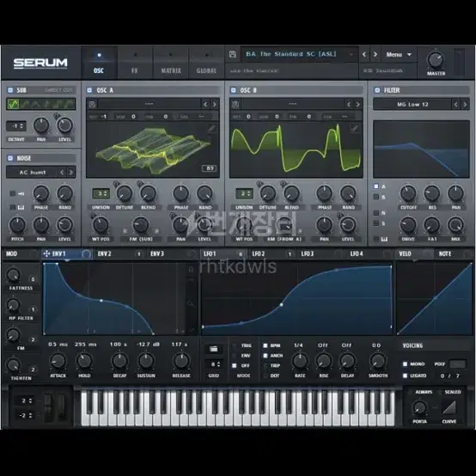
Task: Toggle OSC A enable switch
Action: (89, 90)
